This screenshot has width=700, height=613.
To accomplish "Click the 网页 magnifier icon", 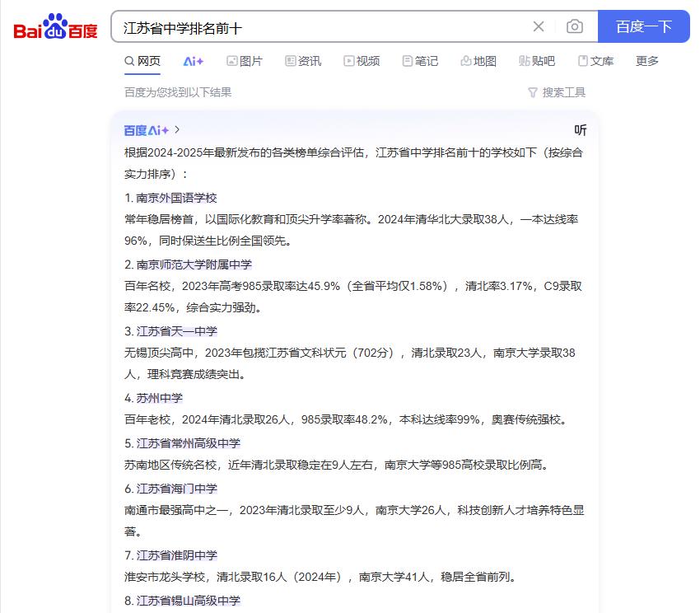I will (x=129, y=61).
